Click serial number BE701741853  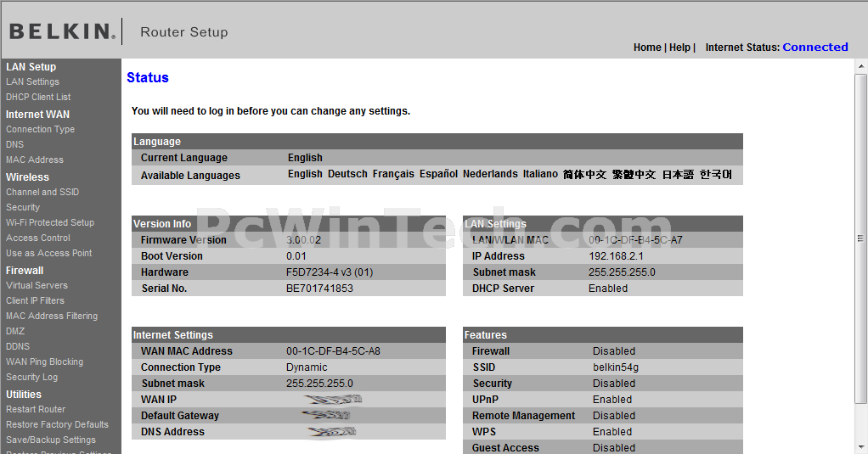click(319, 289)
